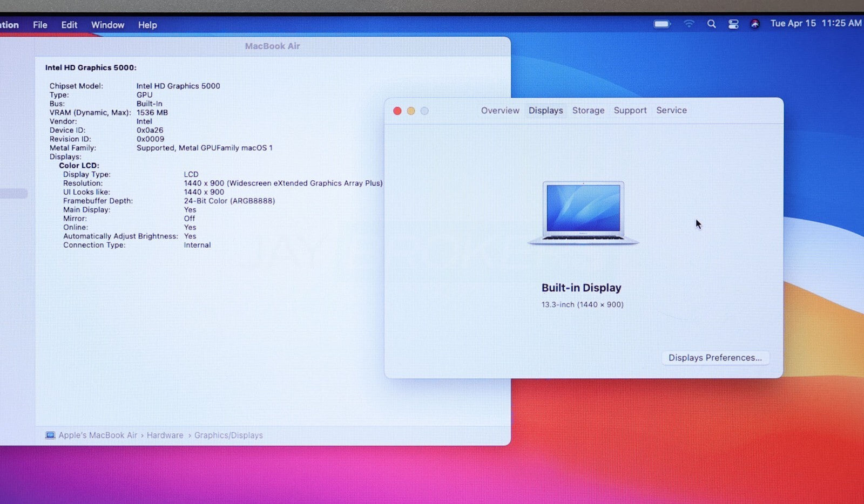Click the MacBook Air laptop image

click(583, 213)
